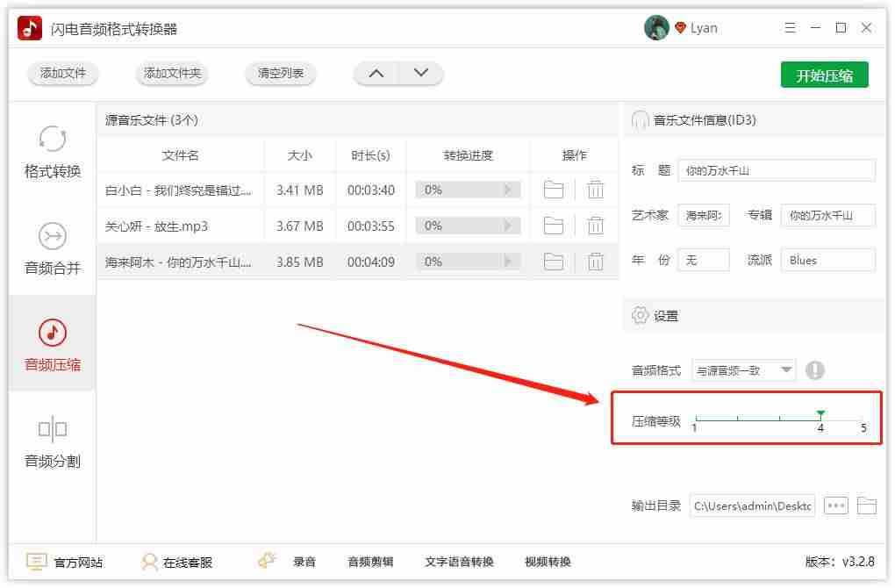Click the 输出目录 path field

[752, 506]
